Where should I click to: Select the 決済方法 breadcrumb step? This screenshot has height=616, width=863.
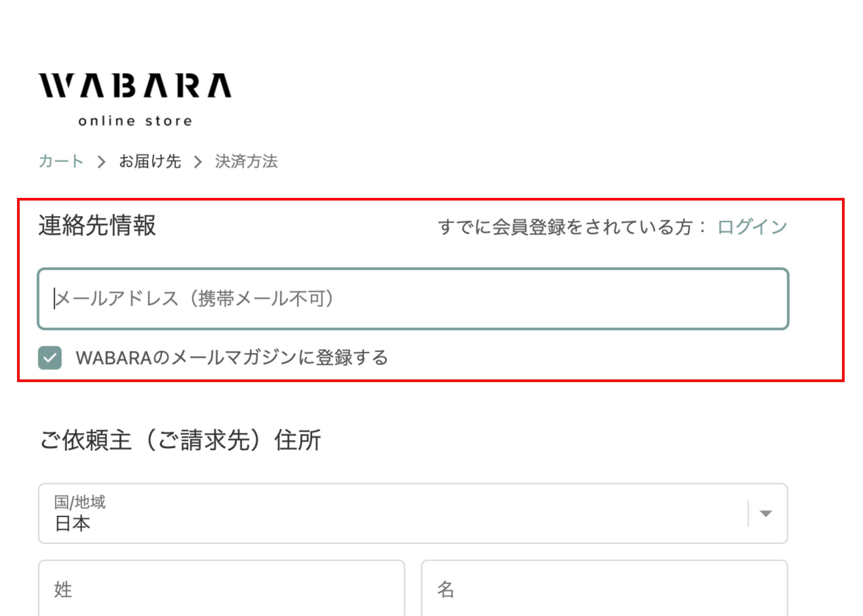246,161
